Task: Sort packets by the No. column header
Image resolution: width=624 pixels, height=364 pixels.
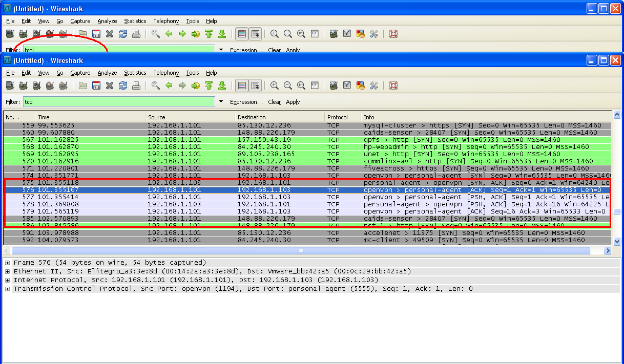Action: pyautogui.click(x=19, y=117)
